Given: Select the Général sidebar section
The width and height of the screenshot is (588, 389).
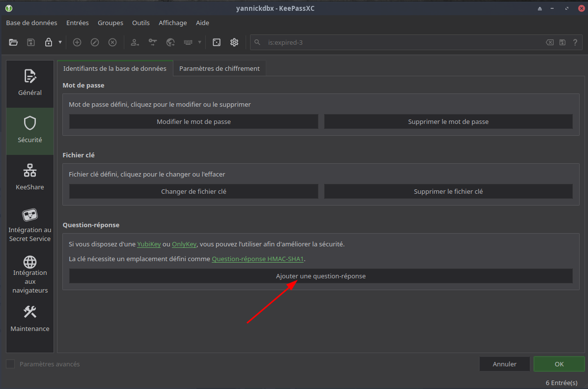Looking at the screenshot, I should click(x=30, y=84).
